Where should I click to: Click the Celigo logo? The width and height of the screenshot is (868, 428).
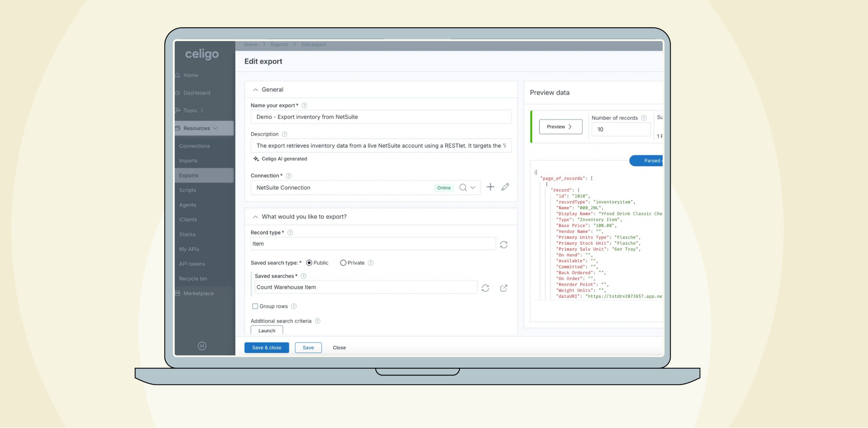pyautogui.click(x=202, y=55)
